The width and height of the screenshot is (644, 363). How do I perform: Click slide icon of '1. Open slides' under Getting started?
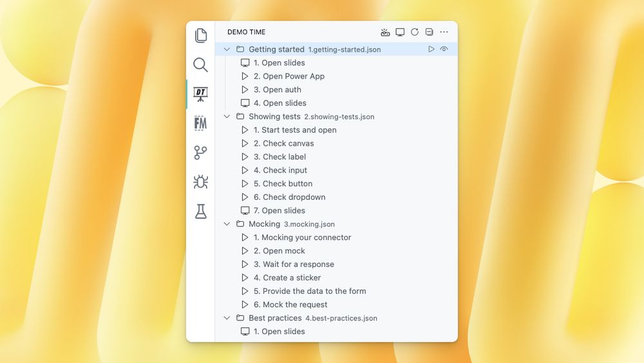coord(245,63)
